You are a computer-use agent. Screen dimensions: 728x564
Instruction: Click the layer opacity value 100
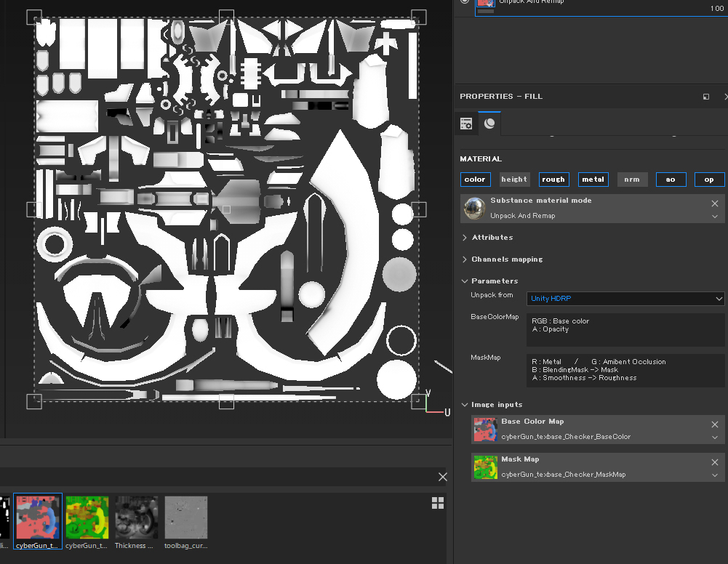click(716, 8)
